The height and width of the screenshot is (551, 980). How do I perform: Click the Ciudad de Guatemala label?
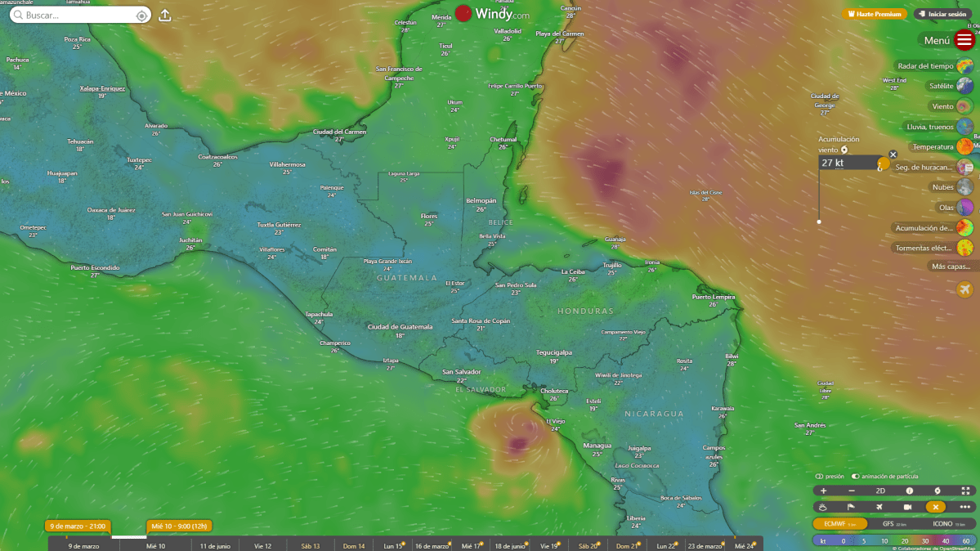click(x=400, y=326)
